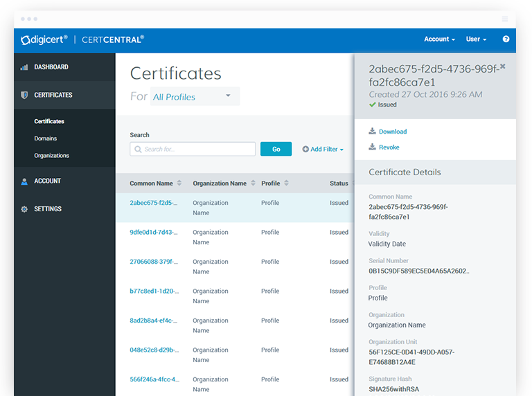Viewport: 532px width, 396px height.
Task: Click the DigiCert logo
Action: [44, 39]
